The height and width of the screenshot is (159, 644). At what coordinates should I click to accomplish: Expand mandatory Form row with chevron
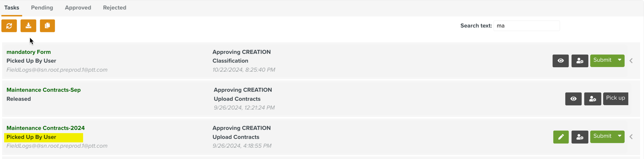(631, 61)
